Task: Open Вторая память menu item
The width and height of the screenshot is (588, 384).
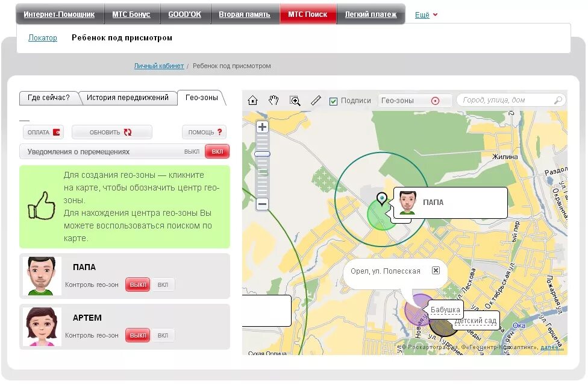Action: click(245, 14)
